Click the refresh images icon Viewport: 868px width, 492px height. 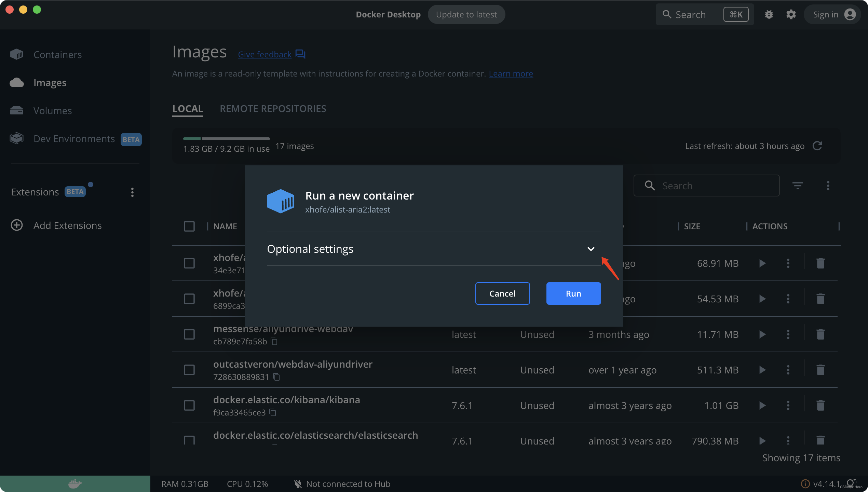[817, 146]
